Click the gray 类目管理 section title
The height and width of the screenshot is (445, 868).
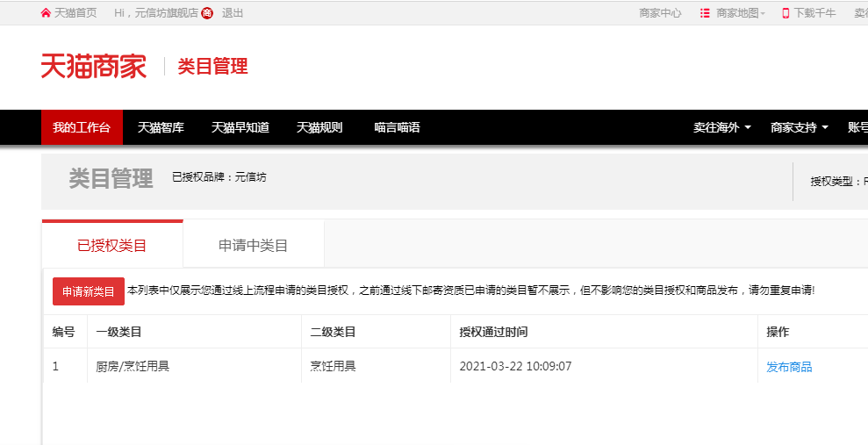click(x=111, y=179)
